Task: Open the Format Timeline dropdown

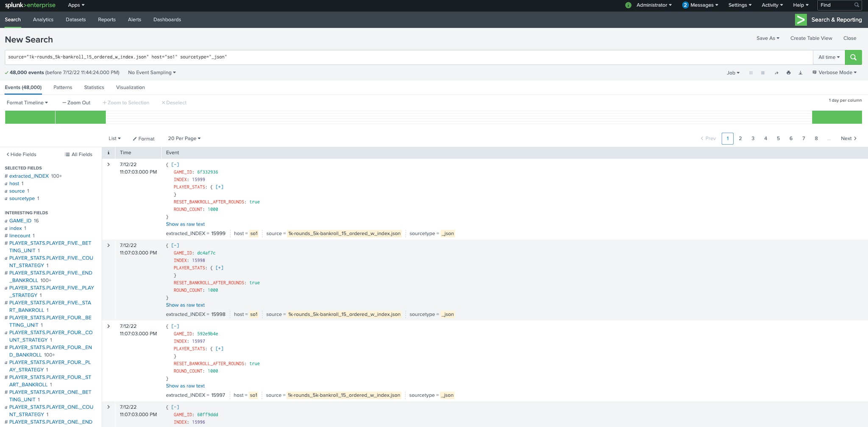Action: (x=27, y=103)
